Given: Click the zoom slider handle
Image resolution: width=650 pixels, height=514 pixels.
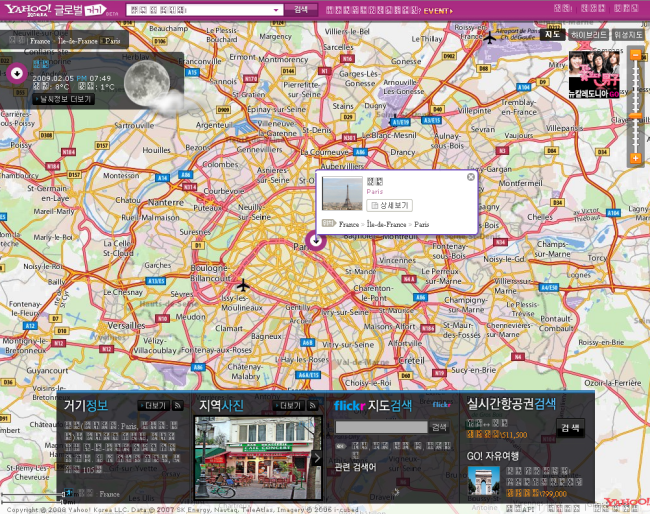Looking at the screenshot, I should pos(635,116).
